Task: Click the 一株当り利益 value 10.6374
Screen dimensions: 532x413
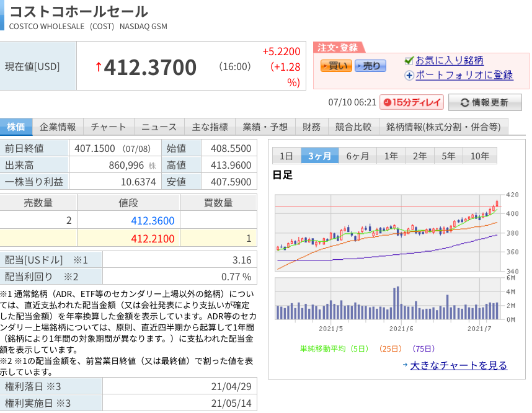Action: click(x=138, y=182)
